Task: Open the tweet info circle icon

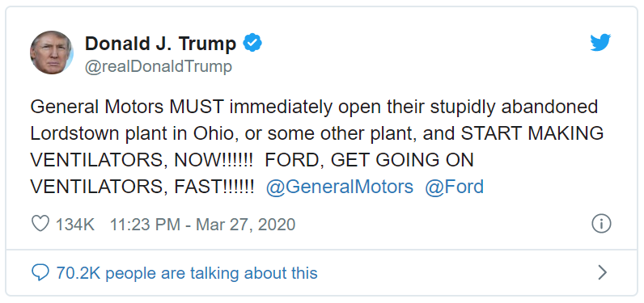Action: [x=601, y=224]
